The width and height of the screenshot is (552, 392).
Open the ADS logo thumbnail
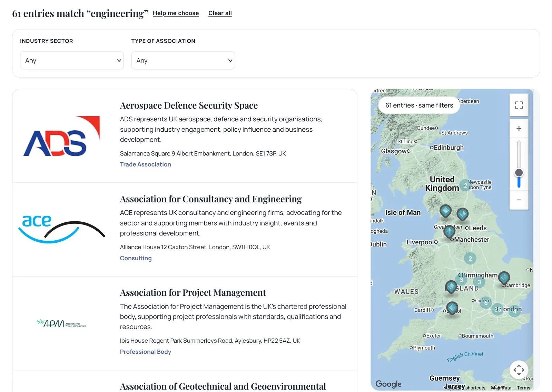point(62,136)
